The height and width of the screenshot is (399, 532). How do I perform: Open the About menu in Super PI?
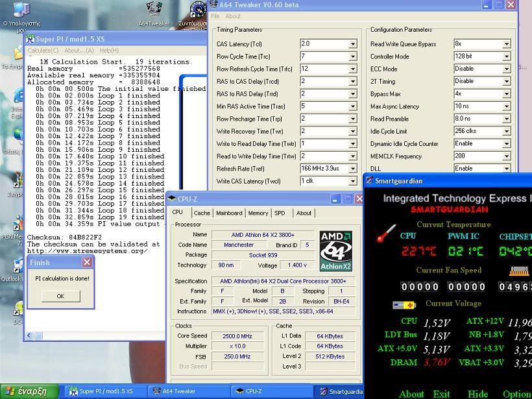[x=79, y=50]
